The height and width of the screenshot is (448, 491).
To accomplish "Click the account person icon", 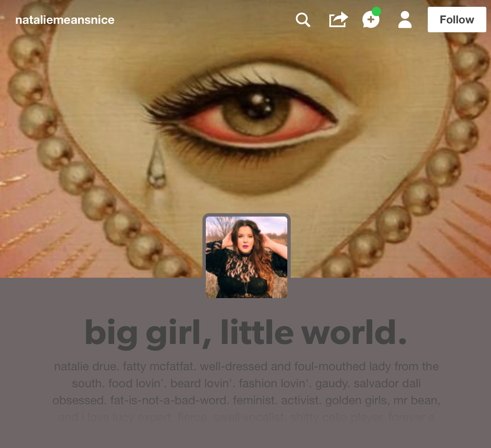I will coord(404,20).
